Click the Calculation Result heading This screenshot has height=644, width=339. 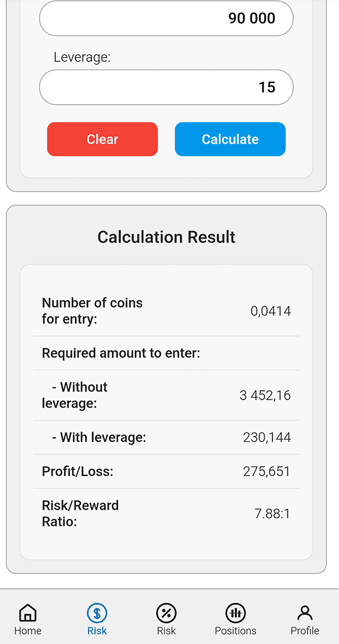point(166,237)
